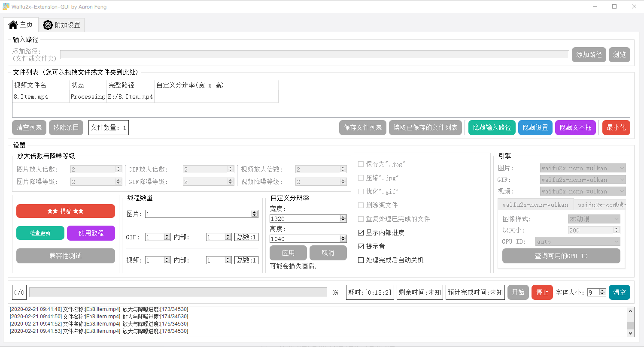Click the 图片 thread count spinner arrows
The height and width of the screenshot is (347, 644).
[x=255, y=214]
